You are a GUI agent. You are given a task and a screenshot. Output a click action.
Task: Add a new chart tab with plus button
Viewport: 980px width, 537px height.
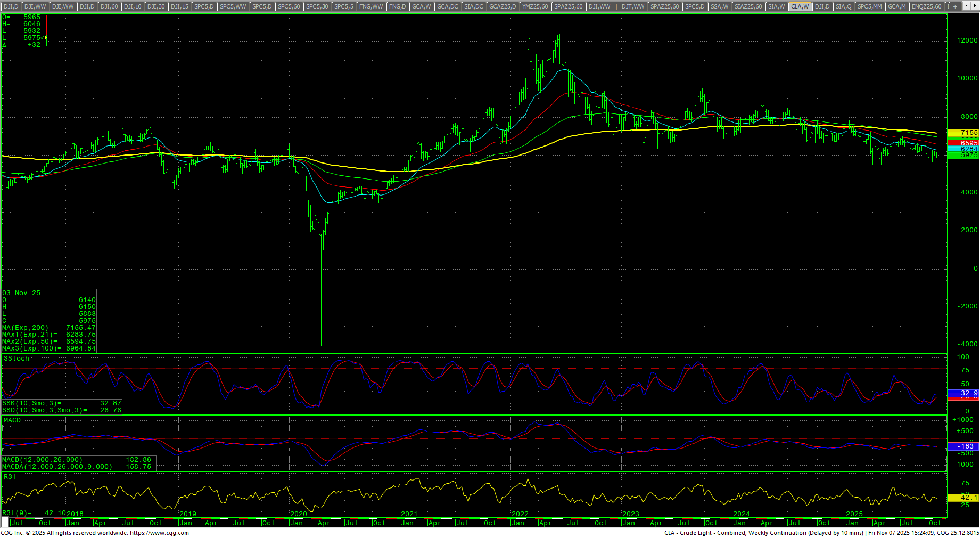pyautogui.click(x=955, y=6)
